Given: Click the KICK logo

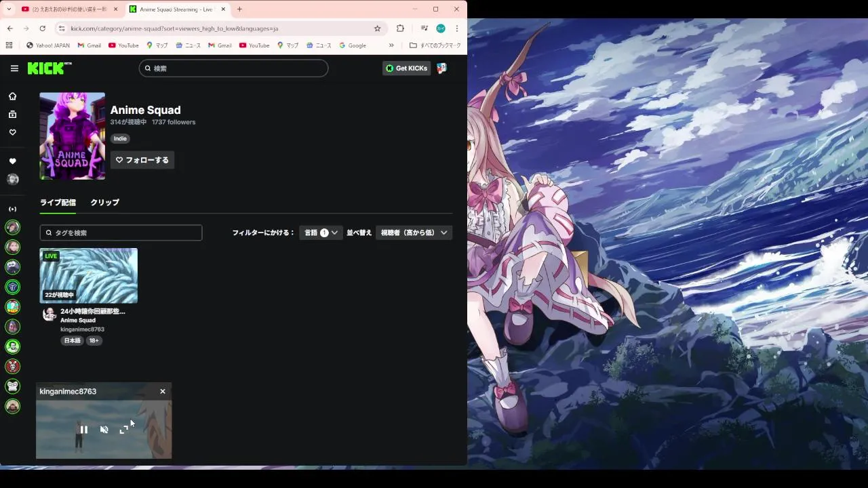Looking at the screenshot, I should 49,68.
